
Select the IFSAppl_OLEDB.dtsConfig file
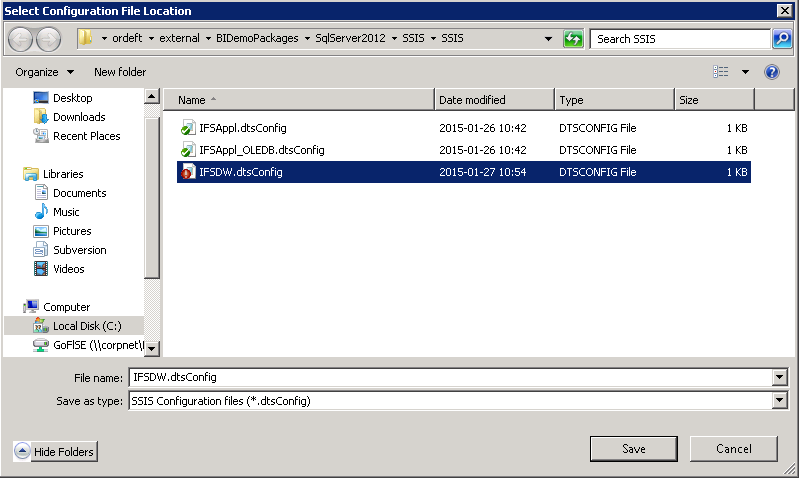pos(261,150)
